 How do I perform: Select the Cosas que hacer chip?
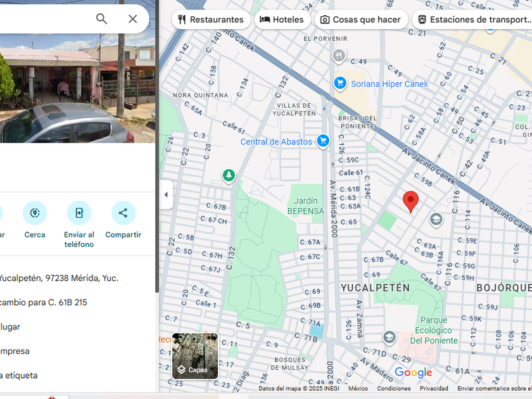pos(360,20)
